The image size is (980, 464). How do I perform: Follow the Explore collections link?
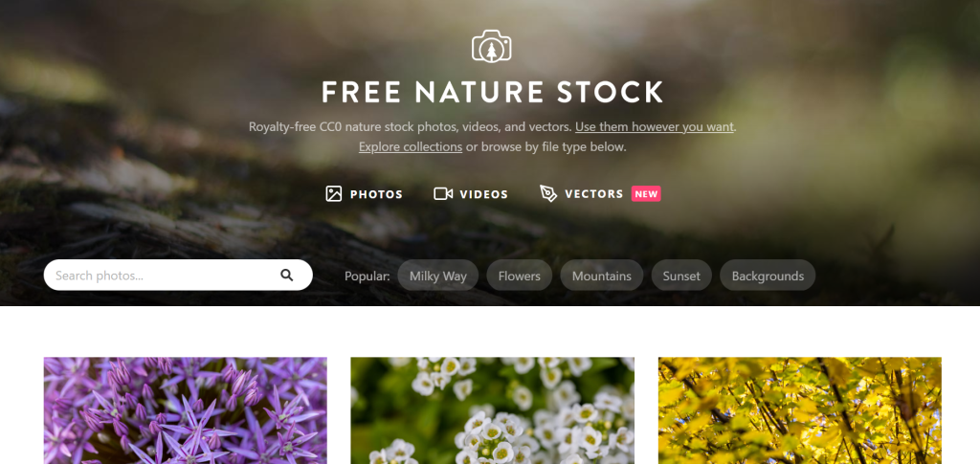tap(411, 147)
